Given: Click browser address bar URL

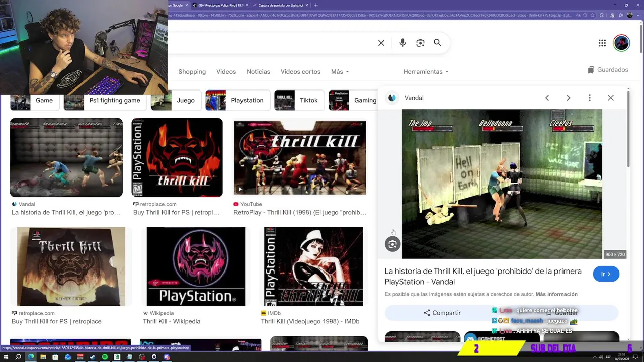Looking at the screenshot, I should [370, 15].
